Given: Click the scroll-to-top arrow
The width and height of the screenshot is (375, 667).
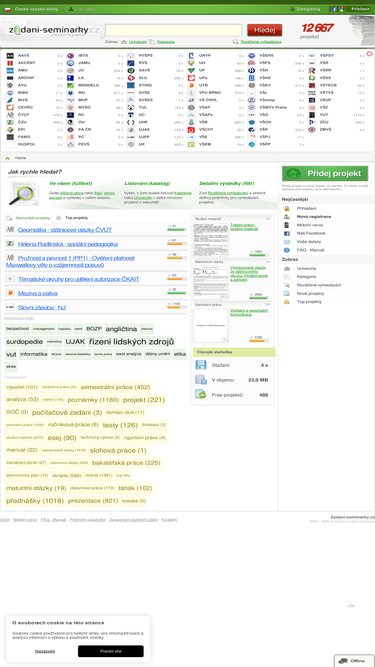Looking at the screenshot, I should coord(351,605).
